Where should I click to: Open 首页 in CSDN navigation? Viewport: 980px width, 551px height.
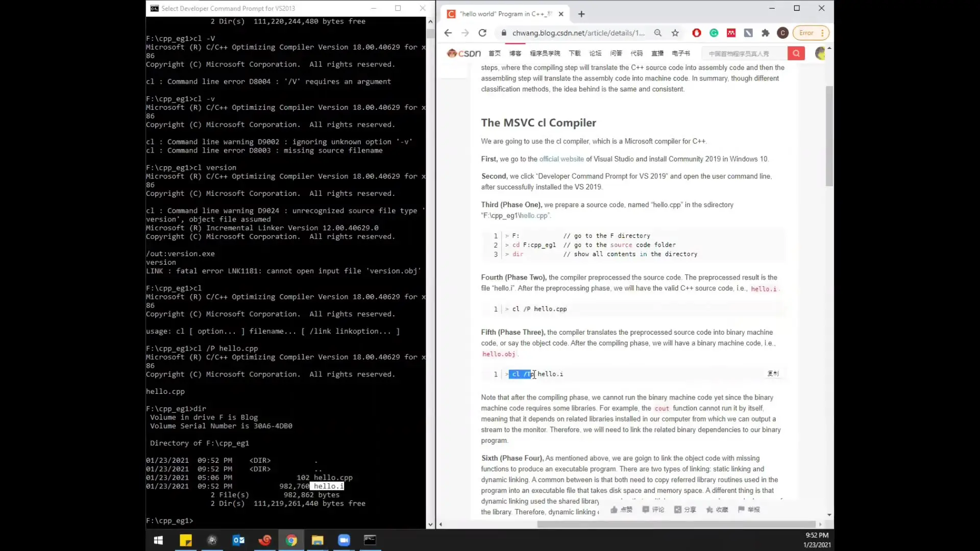[495, 54]
